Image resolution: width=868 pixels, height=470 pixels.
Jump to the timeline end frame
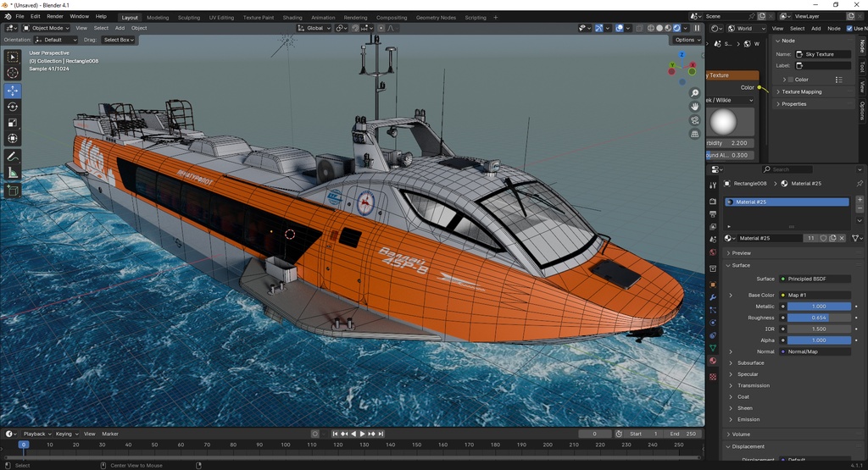coord(381,434)
